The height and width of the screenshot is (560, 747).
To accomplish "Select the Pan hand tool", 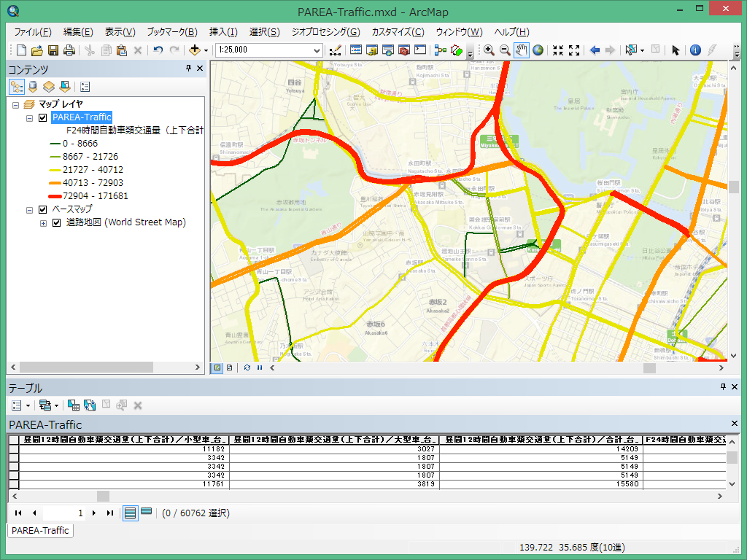I will click(x=521, y=50).
